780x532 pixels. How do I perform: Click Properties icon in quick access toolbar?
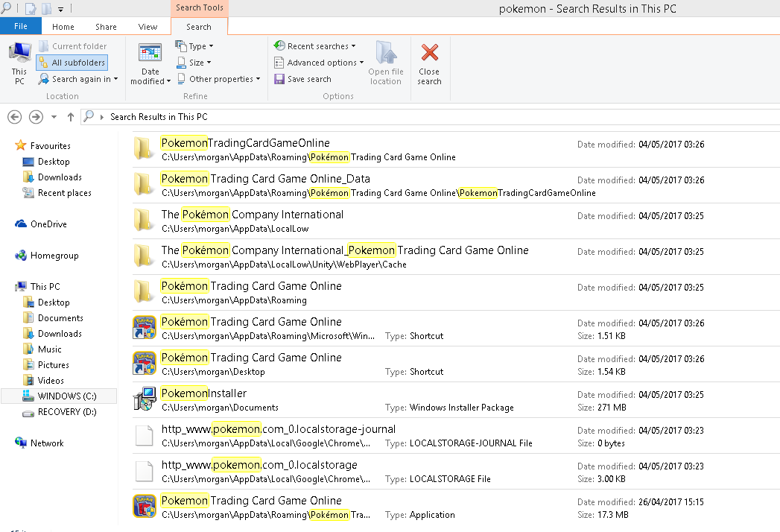click(30, 8)
